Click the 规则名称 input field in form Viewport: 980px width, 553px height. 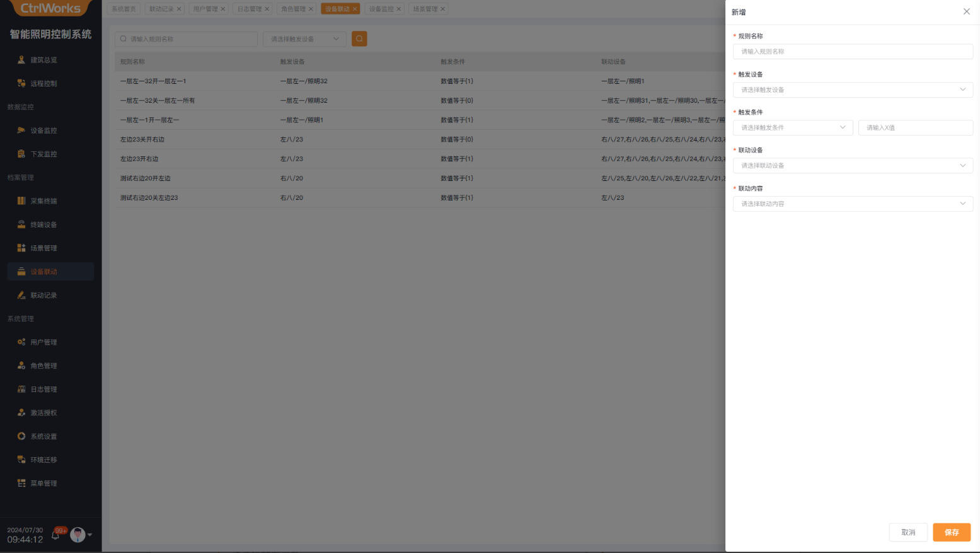pyautogui.click(x=852, y=52)
